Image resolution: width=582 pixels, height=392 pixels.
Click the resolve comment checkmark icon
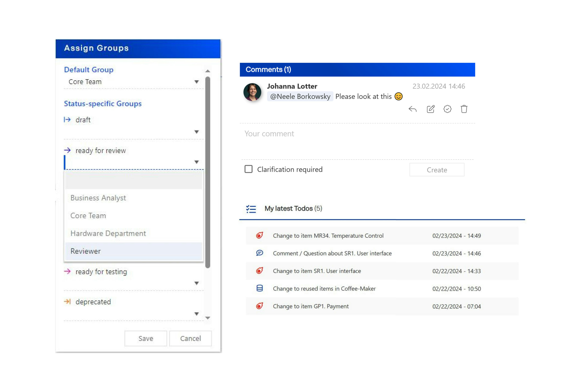pos(447,109)
